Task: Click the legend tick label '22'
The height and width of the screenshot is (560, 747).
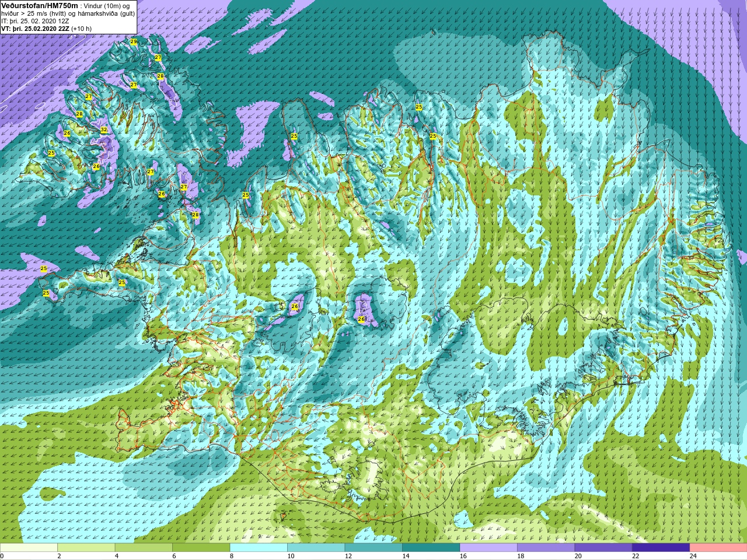Action: pos(636,556)
